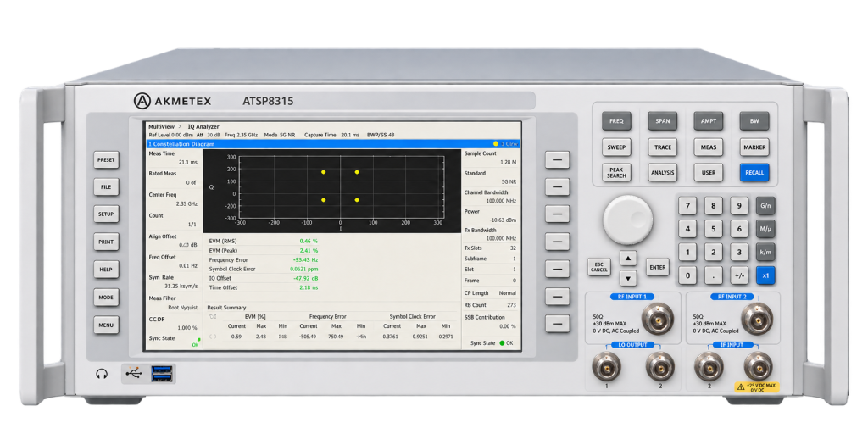
Task: Select the SETUP hardkey
Action: (x=106, y=214)
